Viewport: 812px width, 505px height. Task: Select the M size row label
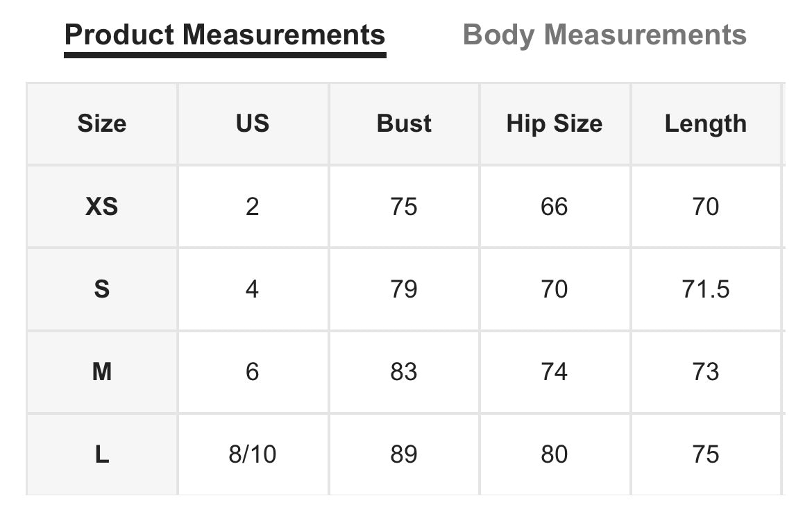pyautogui.click(x=102, y=372)
